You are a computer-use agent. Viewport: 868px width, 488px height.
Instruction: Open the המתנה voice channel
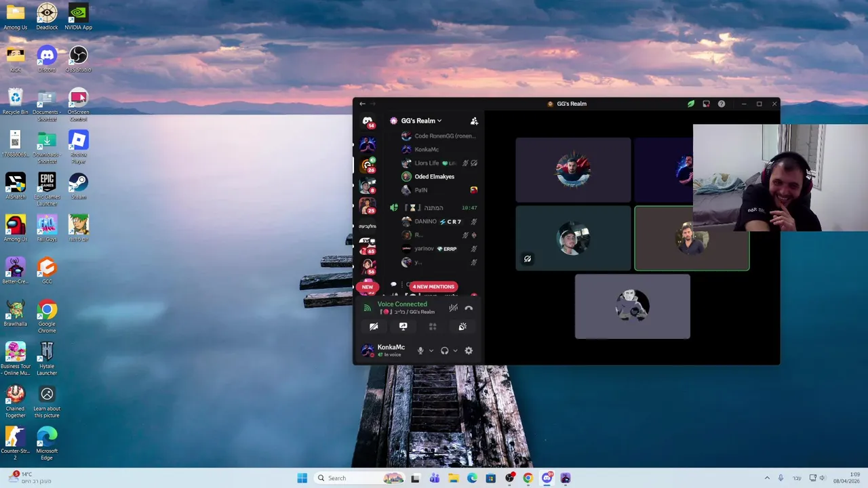434,208
